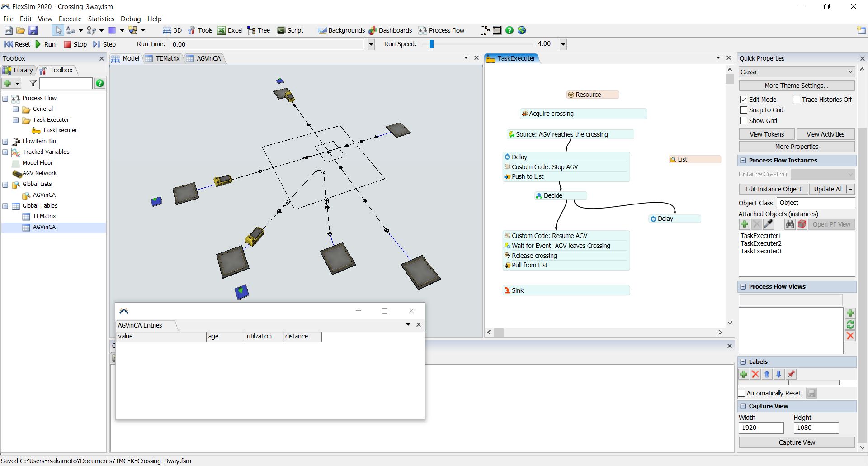The width and height of the screenshot is (868, 466).
Task: Click the View Tokens button
Action: (x=767, y=134)
